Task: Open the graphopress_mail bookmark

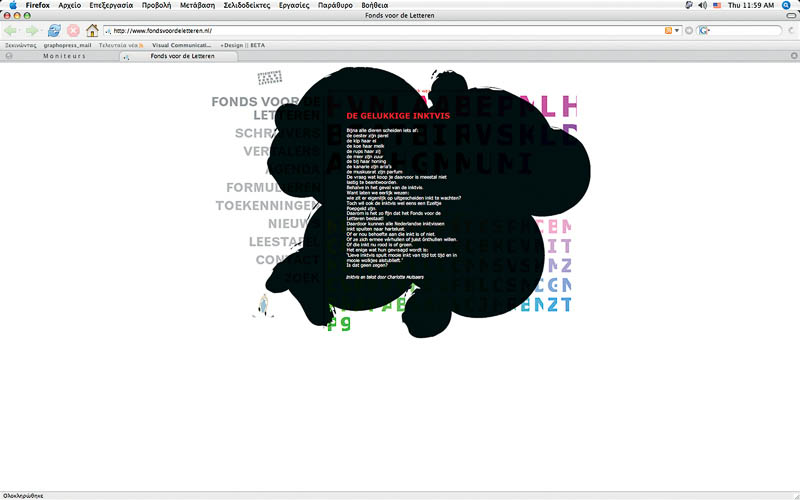Action: [x=67, y=45]
